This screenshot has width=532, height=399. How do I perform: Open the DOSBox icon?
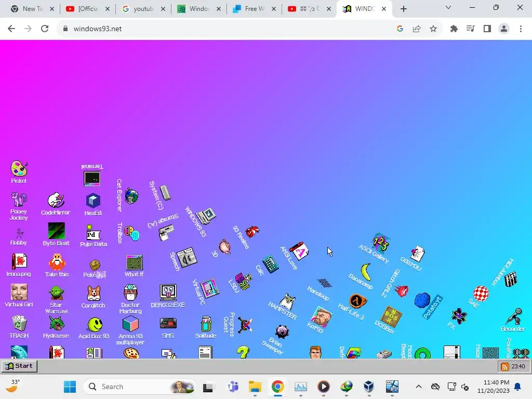point(391,316)
